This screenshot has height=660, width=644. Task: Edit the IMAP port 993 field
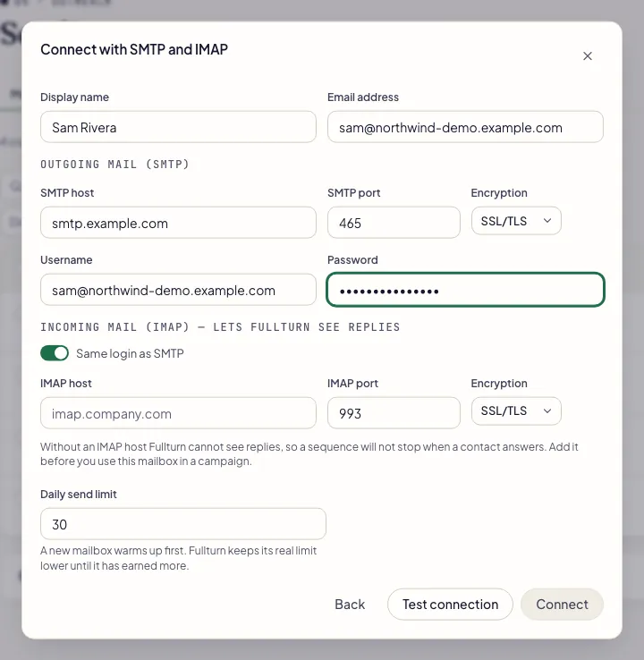click(394, 413)
